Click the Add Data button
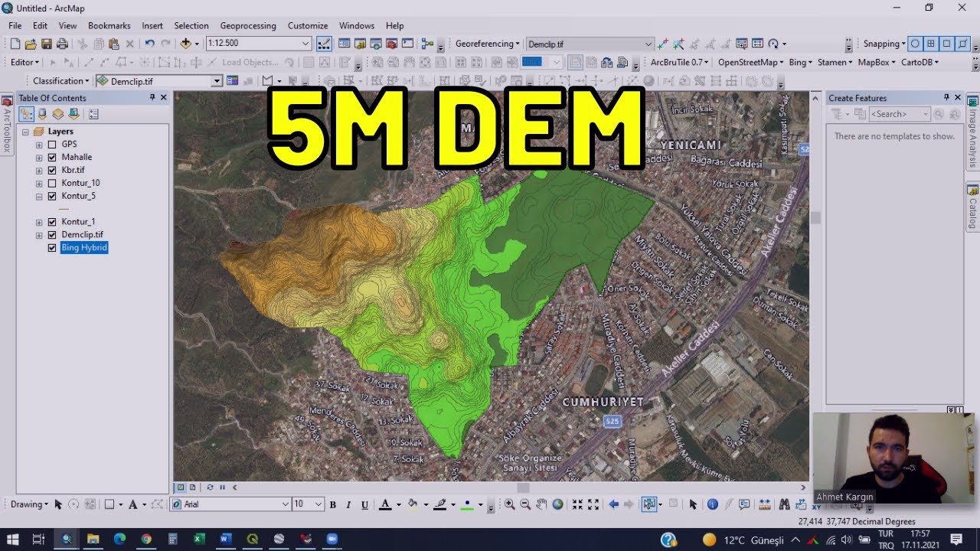 click(x=185, y=44)
